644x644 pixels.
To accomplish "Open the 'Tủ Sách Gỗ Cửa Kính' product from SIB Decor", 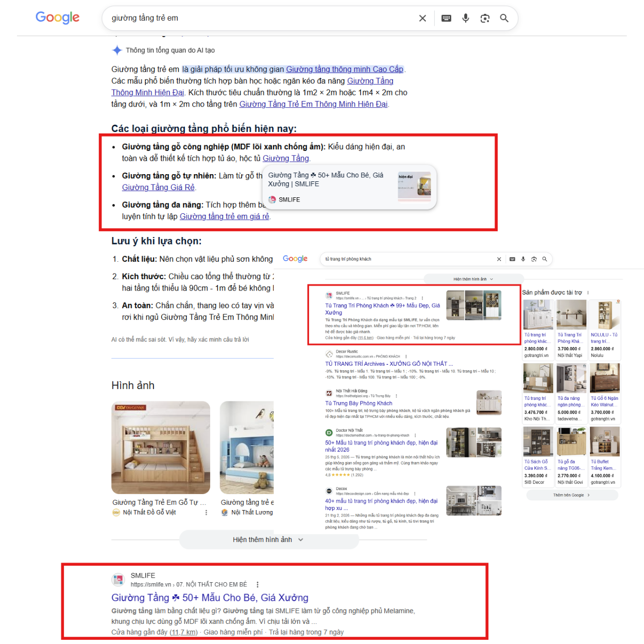I will click(x=538, y=456).
